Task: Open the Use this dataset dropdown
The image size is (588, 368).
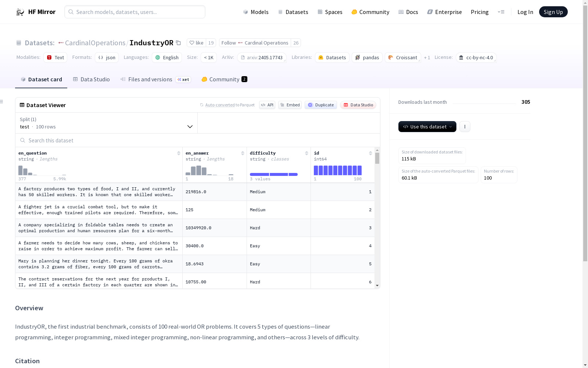Action: pyautogui.click(x=427, y=127)
